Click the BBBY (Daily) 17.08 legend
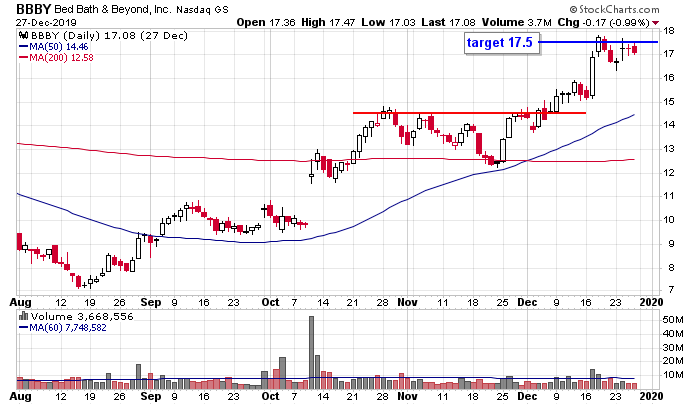The width and height of the screenshot is (700, 405). point(109,35)
